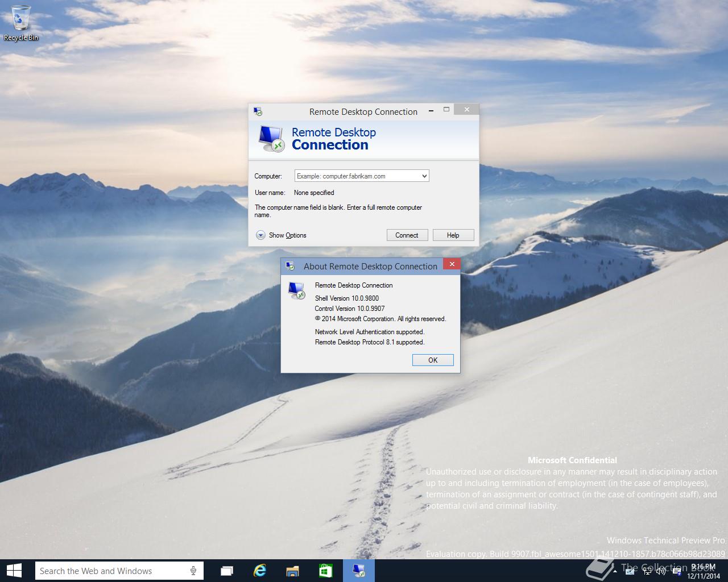Minimize the Remote Desktop Connection window
Screen dimensions: 728x582
(432, 110)
